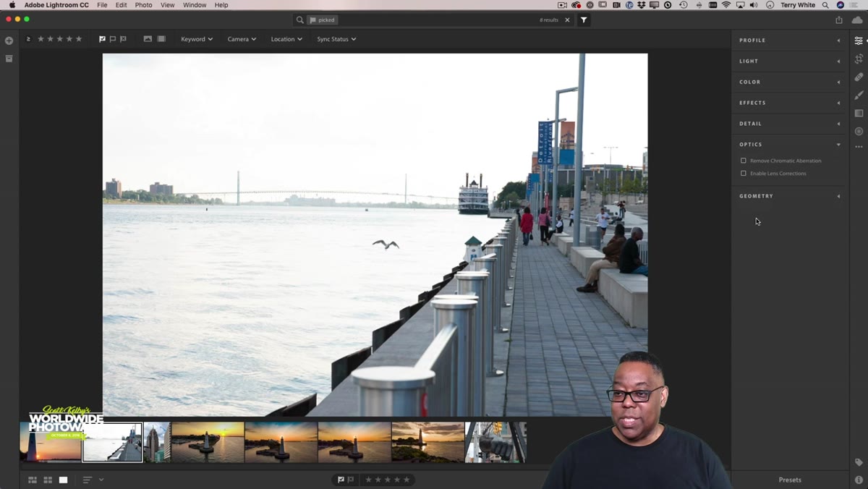Screen dimensions: 868x489
Task: Click the Share upload icon
Action: click(839, 20)
